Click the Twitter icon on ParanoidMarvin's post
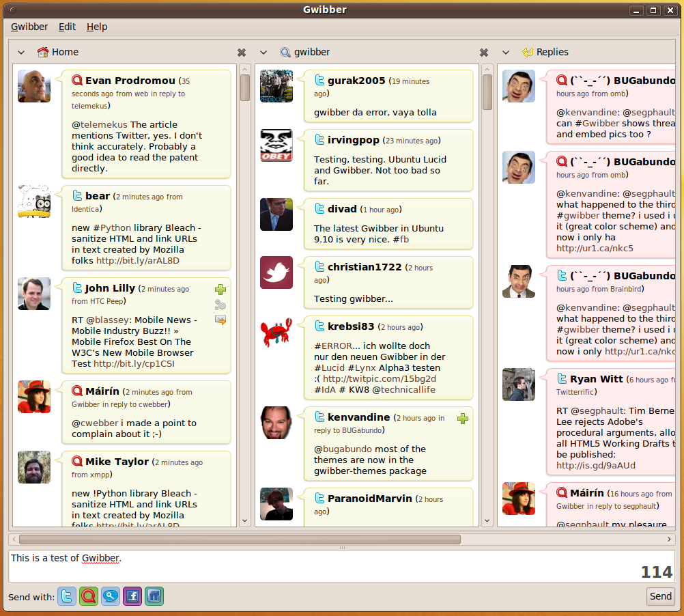This screenshot has width=684, height=616. (x=319, y=498)
